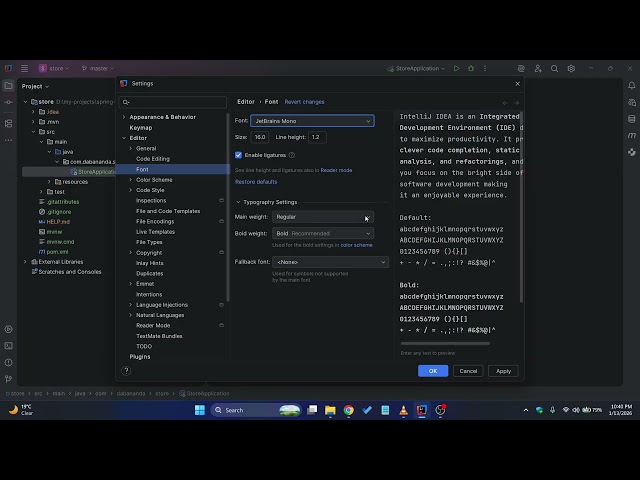Open the More Actions kebab menu
Image resolution: width=640 pixels, height=480 pixels.
[485, 68]
